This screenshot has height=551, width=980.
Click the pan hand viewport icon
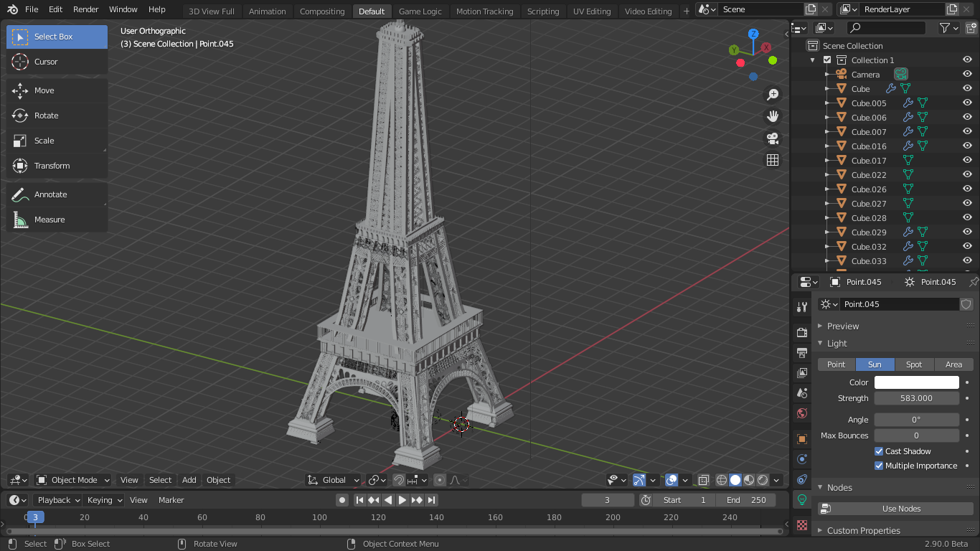click(x=773, y=116)
